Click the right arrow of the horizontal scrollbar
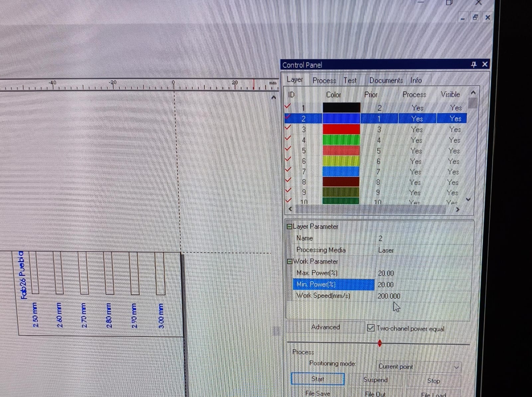532x397 pixels. click(458, 210)
